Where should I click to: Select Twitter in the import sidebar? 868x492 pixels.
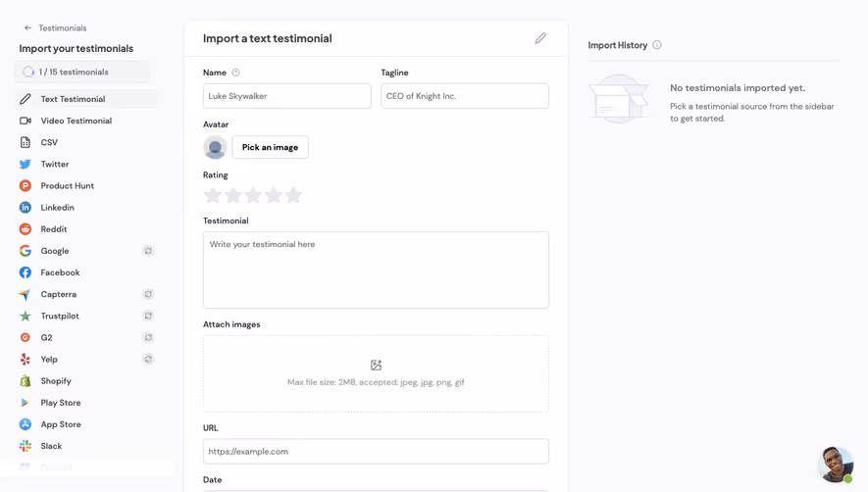86,165
